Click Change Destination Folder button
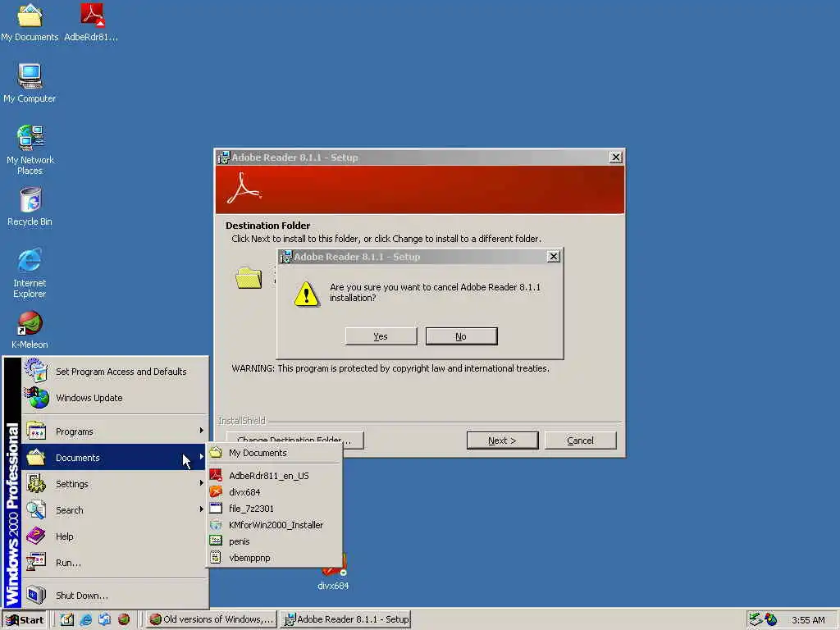 coord(295,441)
